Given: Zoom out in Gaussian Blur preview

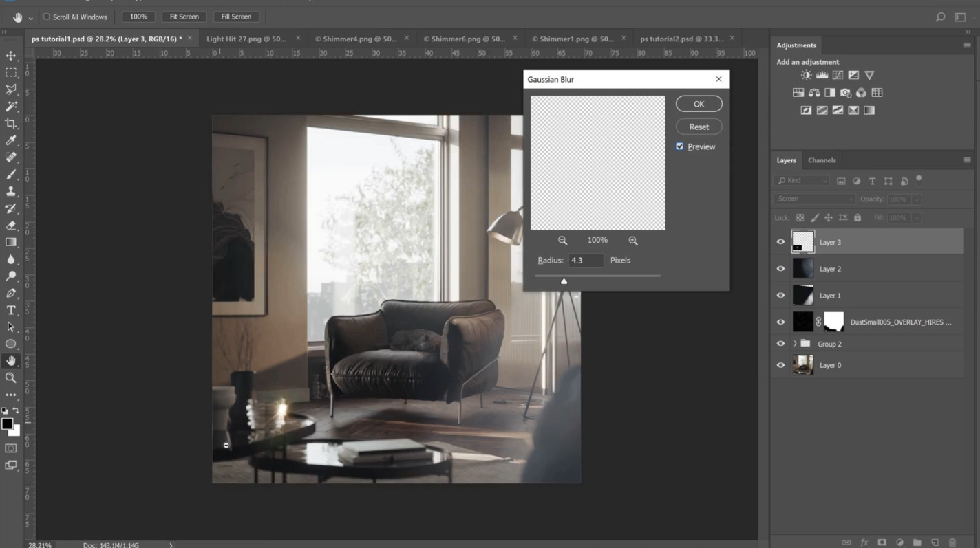Looking at the screenshot, I should click(x=563, y=240).
